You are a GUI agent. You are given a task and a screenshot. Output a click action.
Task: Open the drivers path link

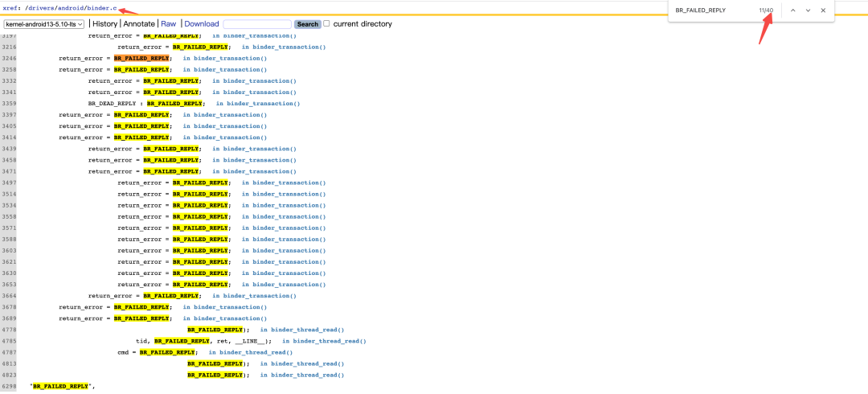[x=41, y=8]
